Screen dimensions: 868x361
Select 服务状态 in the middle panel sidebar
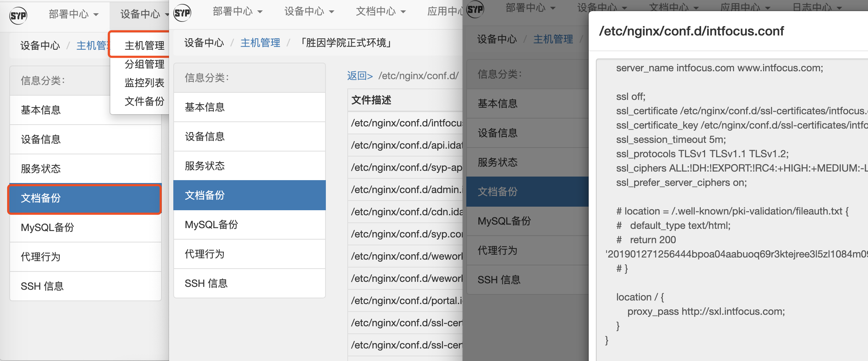pyautogui.click(x=250, y=166)
